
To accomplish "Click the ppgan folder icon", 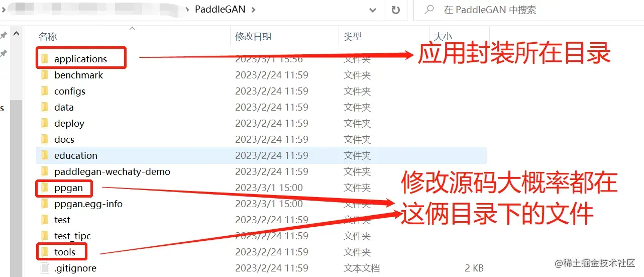I will (x=45, y=188).
